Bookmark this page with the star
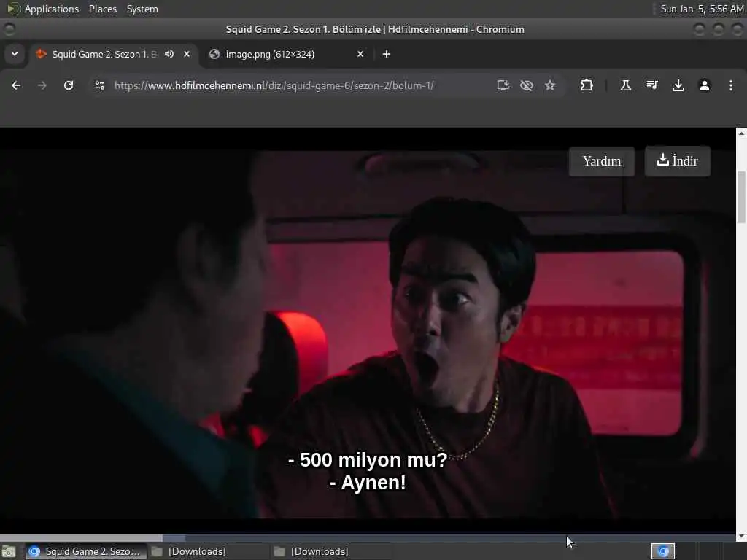The image size is (747, 560). point(550,85)
